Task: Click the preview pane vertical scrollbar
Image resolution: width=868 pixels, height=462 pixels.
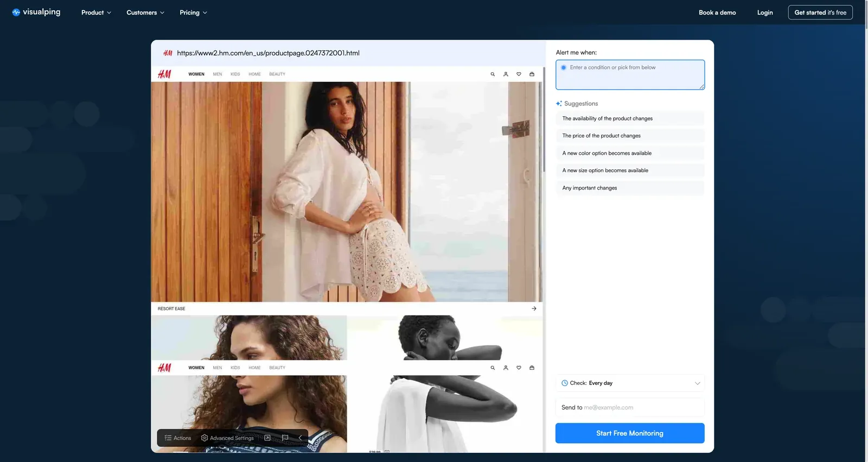Action: coord(544,119)
